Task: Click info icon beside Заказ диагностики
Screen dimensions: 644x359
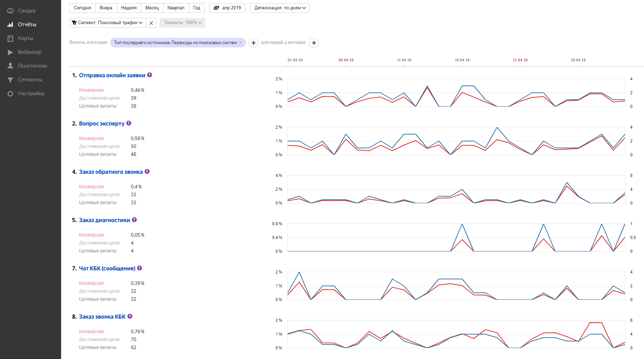Action: coord(134,220)
